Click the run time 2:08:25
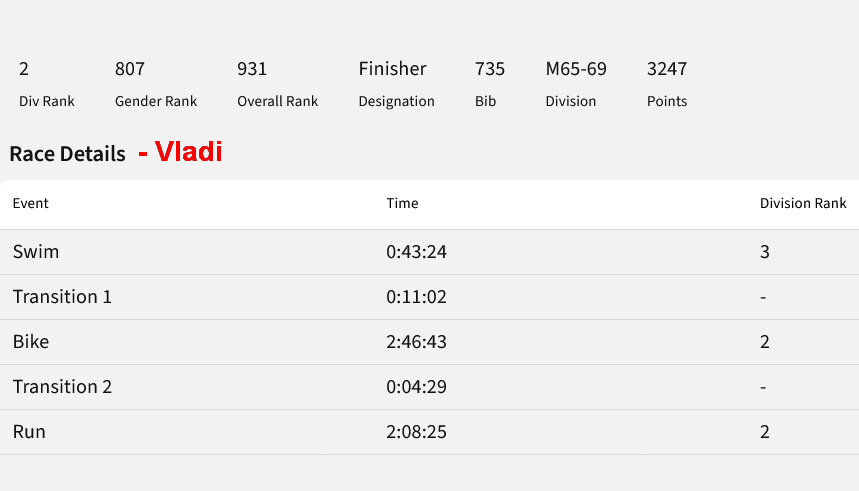Viewport: 859px width, 491px height. (x=416, y=431)
